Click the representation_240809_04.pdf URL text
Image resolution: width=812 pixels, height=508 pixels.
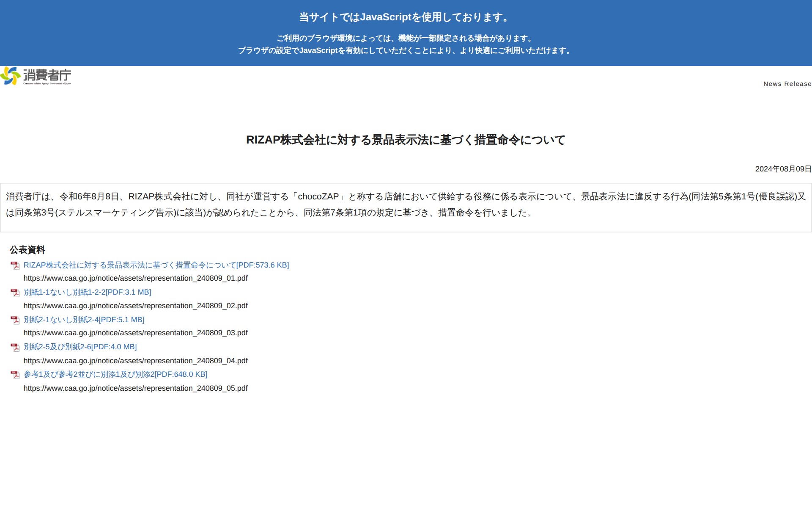[x=135, y=361]
